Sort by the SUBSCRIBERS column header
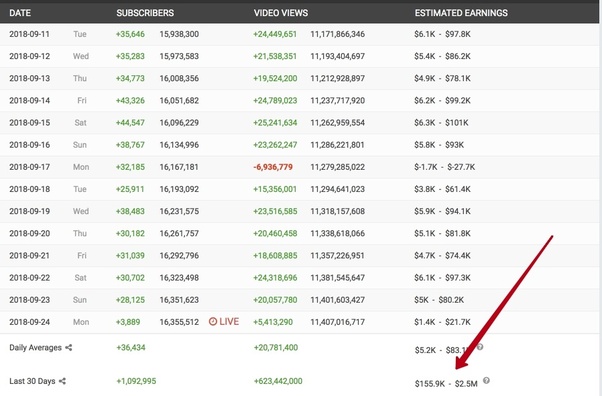 pyautogui.click(x=145, y=13)
